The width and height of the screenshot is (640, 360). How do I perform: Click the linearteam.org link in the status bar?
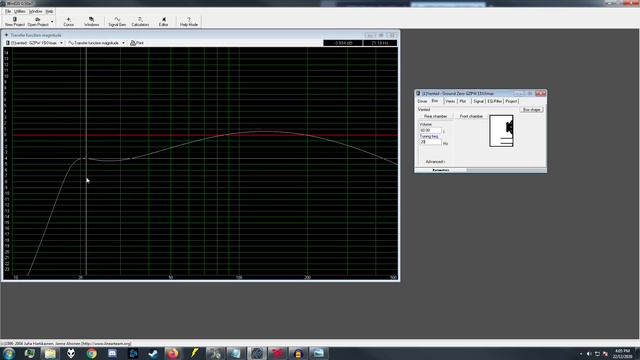click(x=106, y=344)
